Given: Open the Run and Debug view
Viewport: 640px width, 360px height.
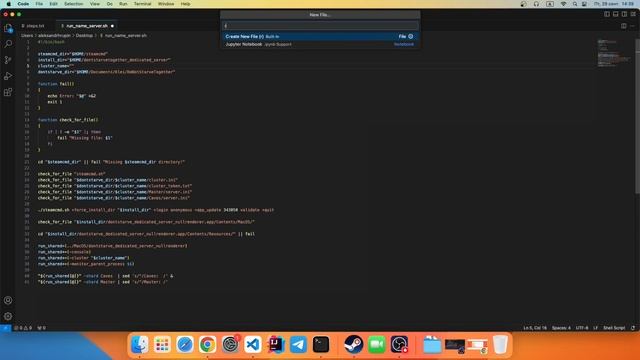Looking at the screenshot, I should click(8, 76).
